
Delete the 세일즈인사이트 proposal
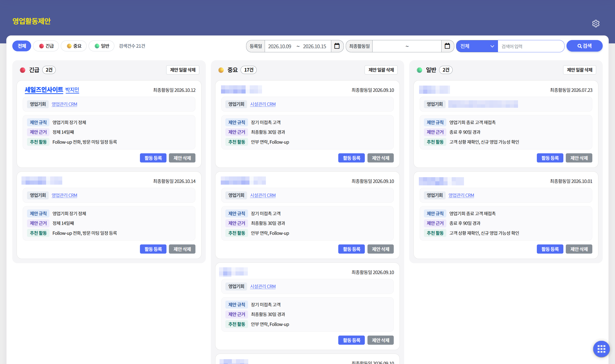point(182,158)
